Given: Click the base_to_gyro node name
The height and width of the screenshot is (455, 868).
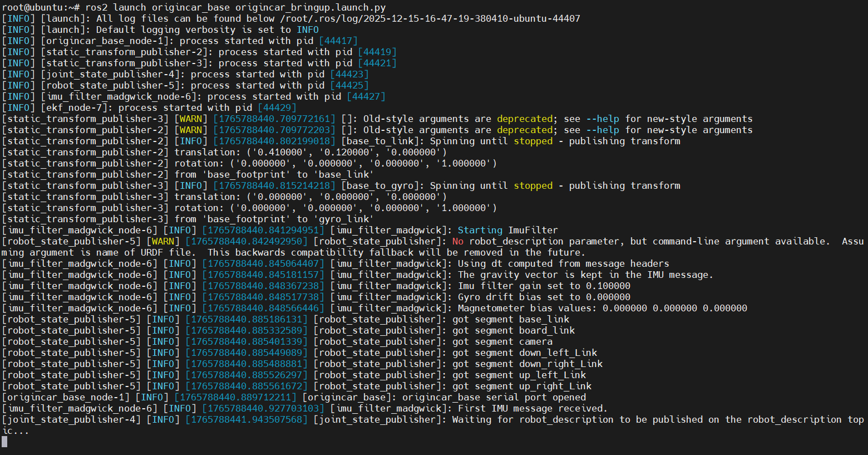Looking at the screenshot, I should [x=382, y=185].
